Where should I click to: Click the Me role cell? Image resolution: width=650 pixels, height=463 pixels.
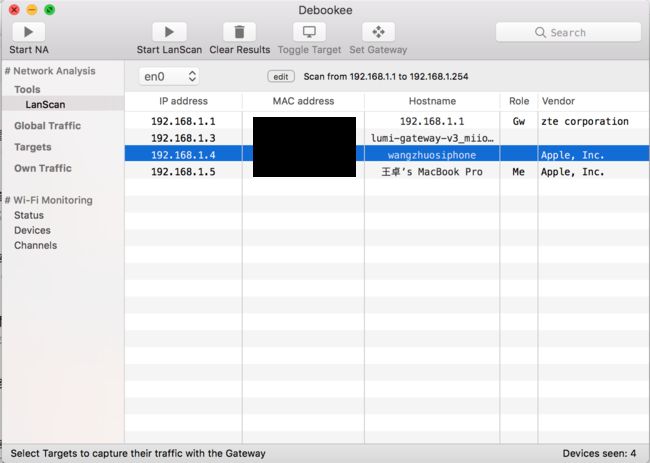point(518,172)
